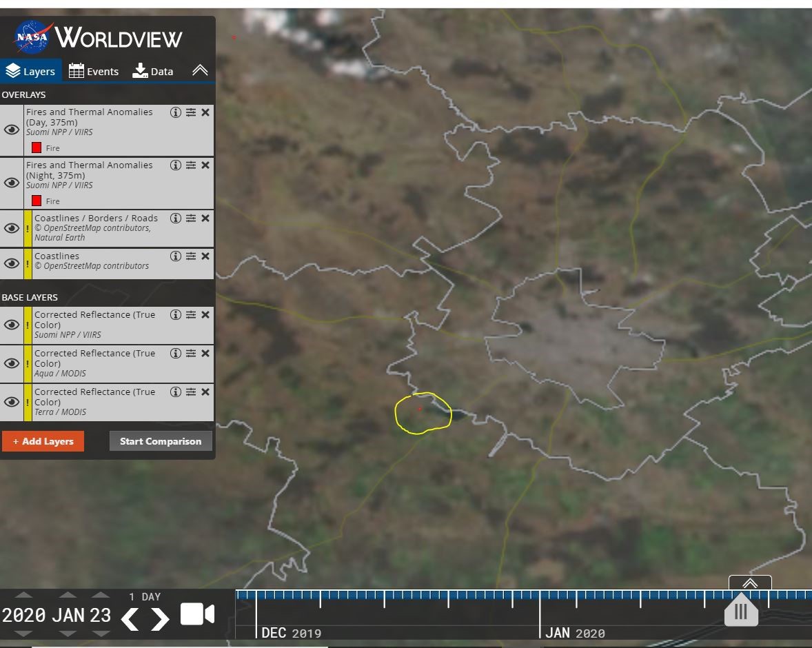The height and width of the screenshot is (648, 812).
Task: Open options for Suomi NPP VIIRS True Color layer
Action: click(x=191, y=314)
